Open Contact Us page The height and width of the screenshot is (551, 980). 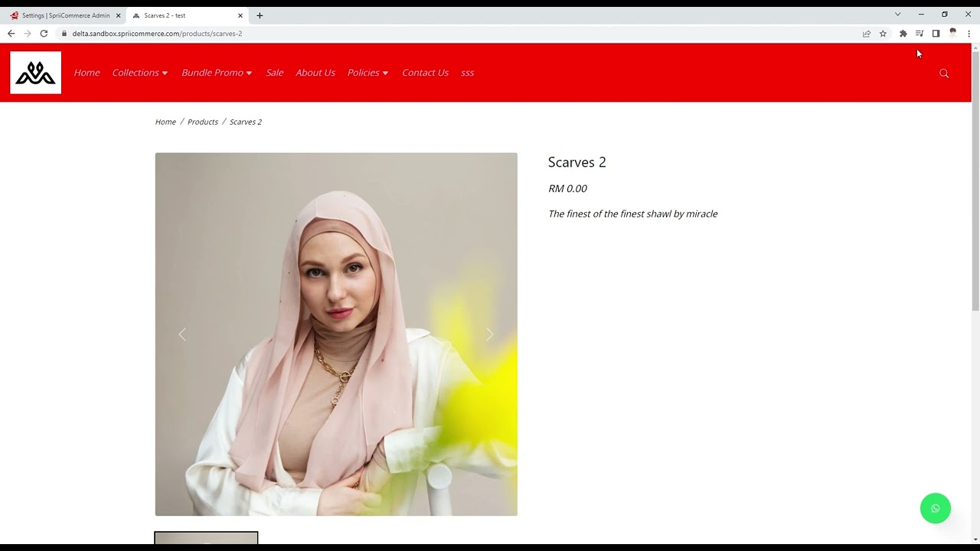(425, 73)
